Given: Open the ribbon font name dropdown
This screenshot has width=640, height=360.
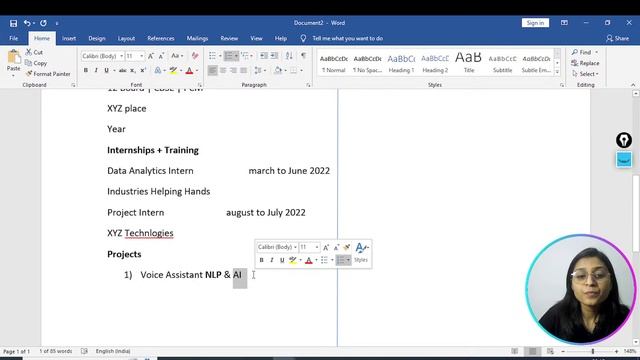Looking at the screenshot, I should point(122,56).
